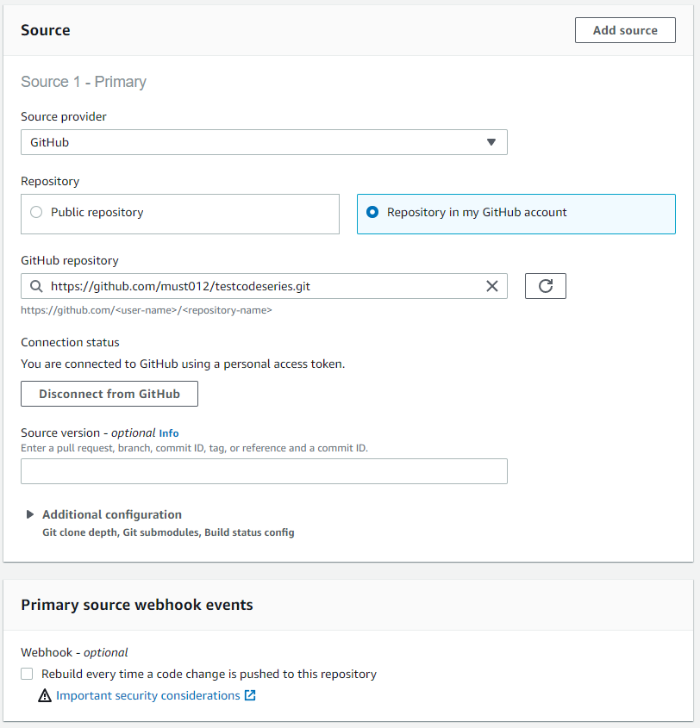The image size is (700, 728).
Task: Refresh the GitHub repository list
Action: [545, 285]
